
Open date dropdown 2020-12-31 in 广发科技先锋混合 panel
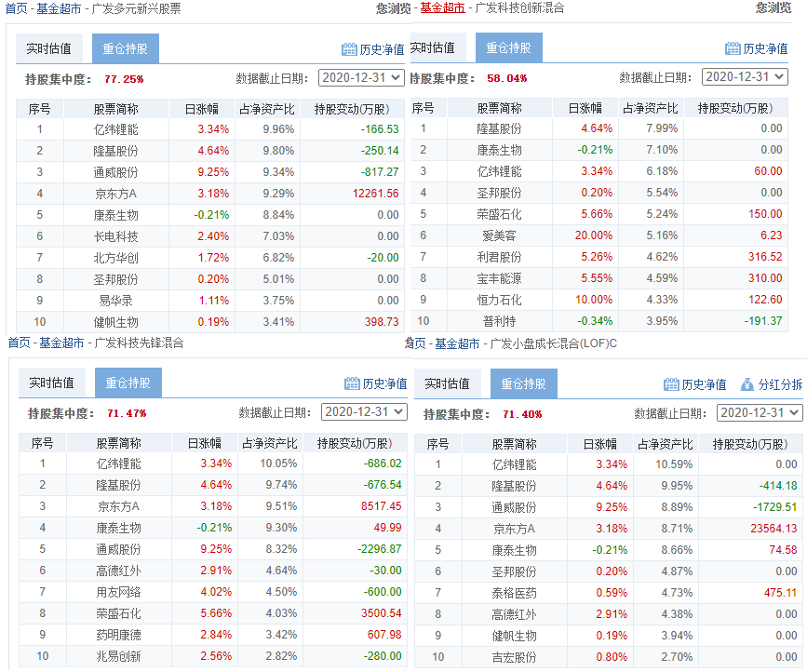tap(364, 411)
